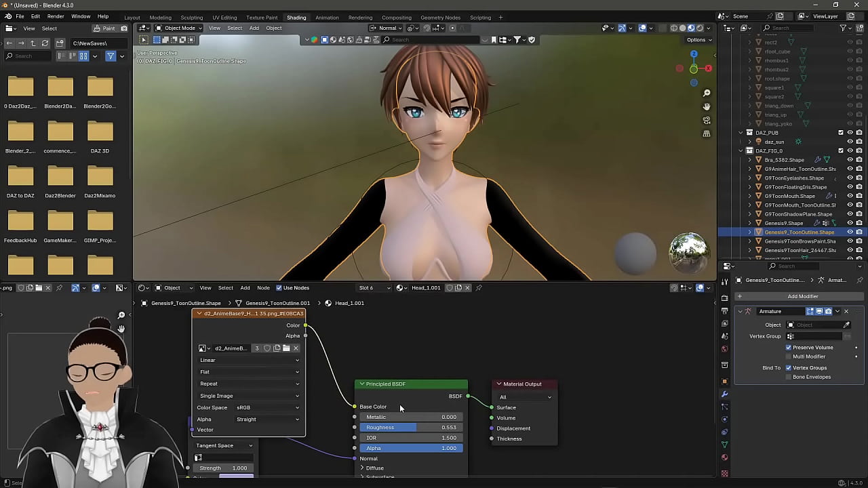Open the Material properties tab icon
Viewport: 868px width, 488px height.
tap(724, 457)
